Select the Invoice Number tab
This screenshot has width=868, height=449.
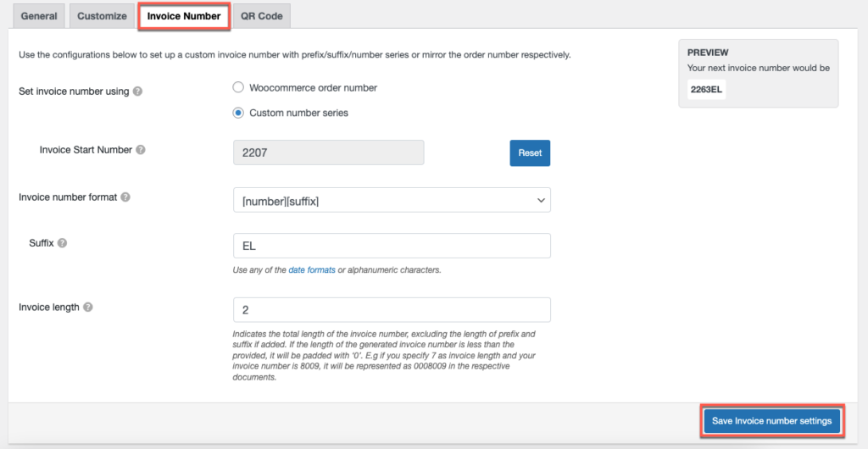(x=184, y=16)
